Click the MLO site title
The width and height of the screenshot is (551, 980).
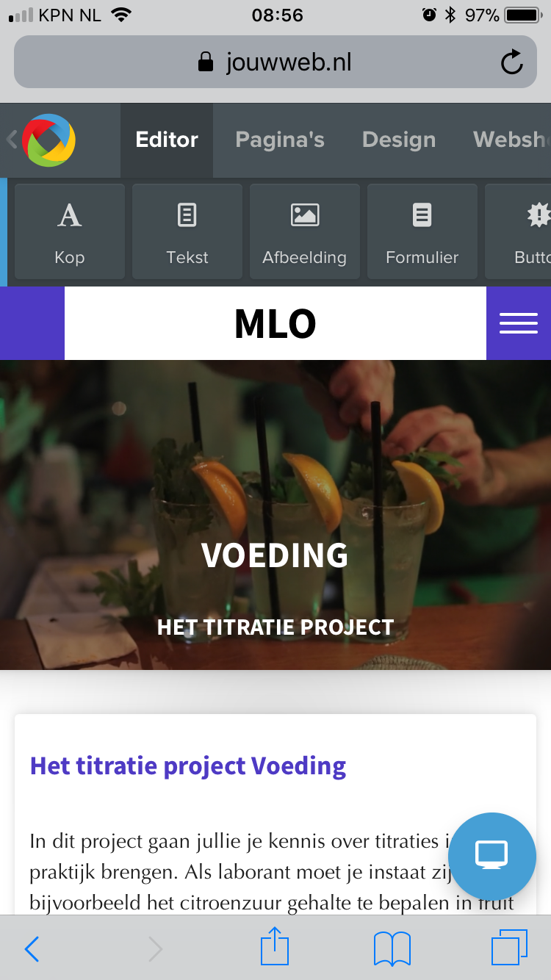click(275, 323)
